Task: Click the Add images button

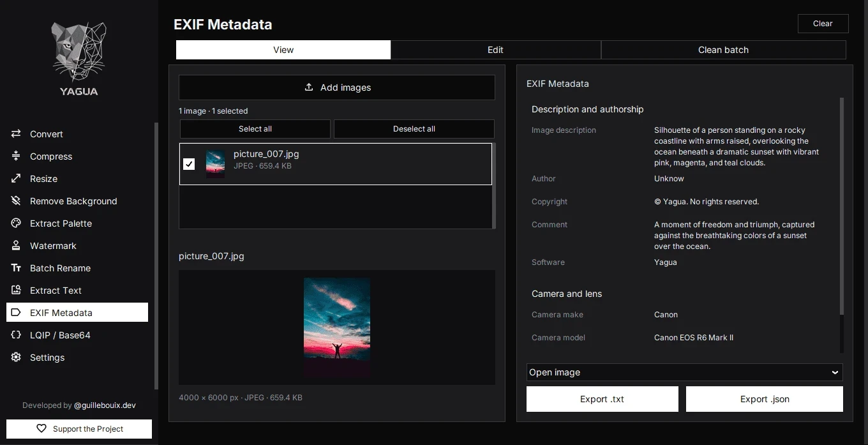Action: pyautogui.click(x=337, y=87)
